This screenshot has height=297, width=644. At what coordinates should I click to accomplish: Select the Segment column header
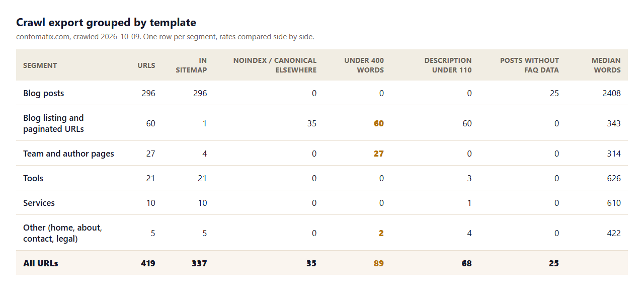(40, 65)
